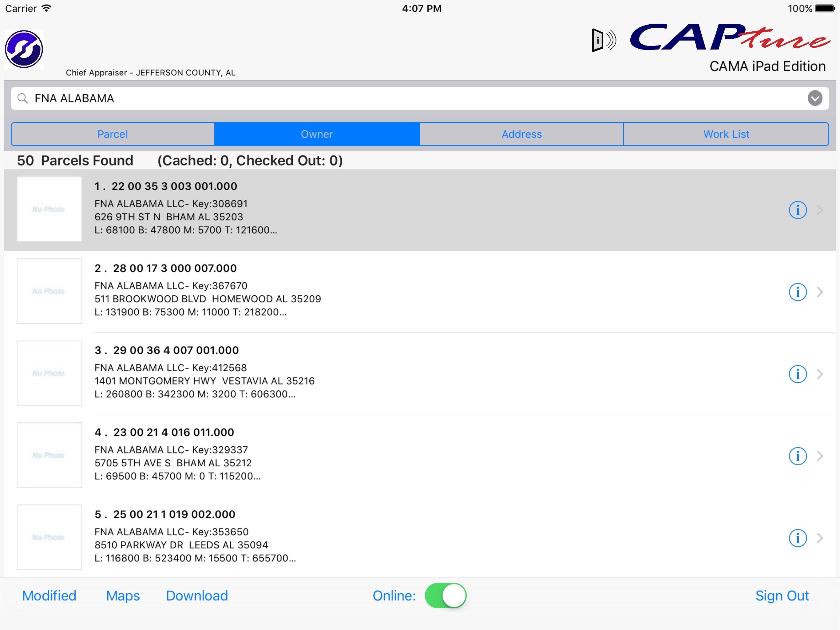
Task: Tap the No Photo thumbnail for Key:353650
Action: (x=50, y=537)
